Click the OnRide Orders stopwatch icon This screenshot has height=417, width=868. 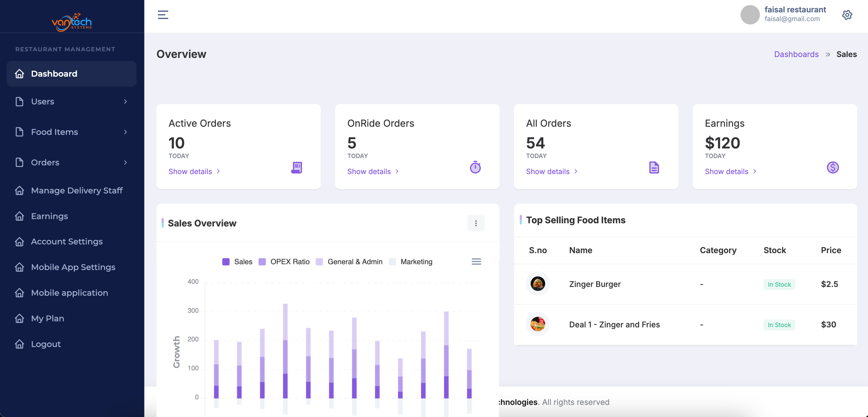point(475,167)
